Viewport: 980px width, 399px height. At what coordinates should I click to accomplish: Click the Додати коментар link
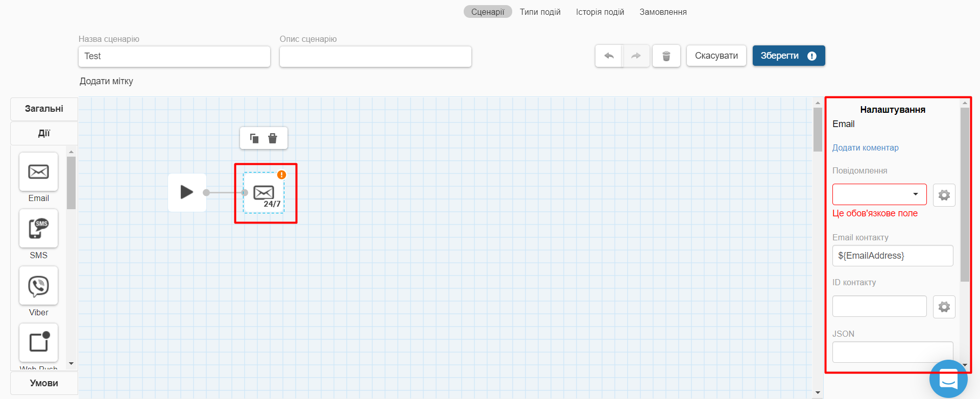click(865, 147)
